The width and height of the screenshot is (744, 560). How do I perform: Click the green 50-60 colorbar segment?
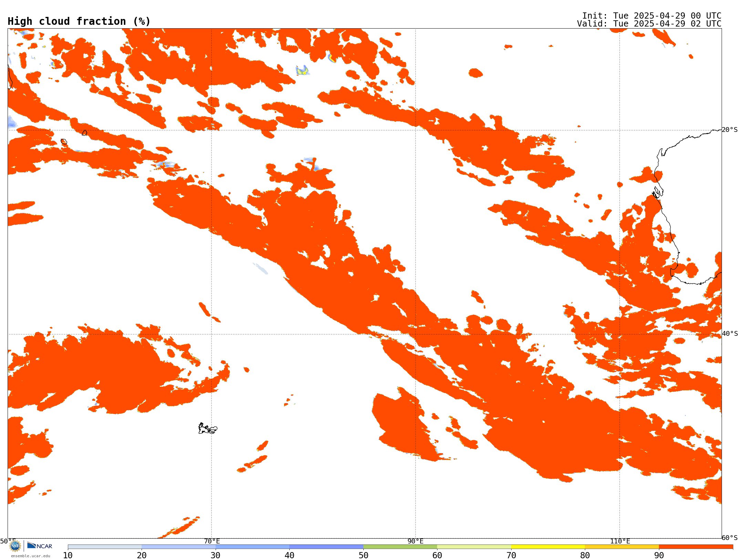point(400,547)
